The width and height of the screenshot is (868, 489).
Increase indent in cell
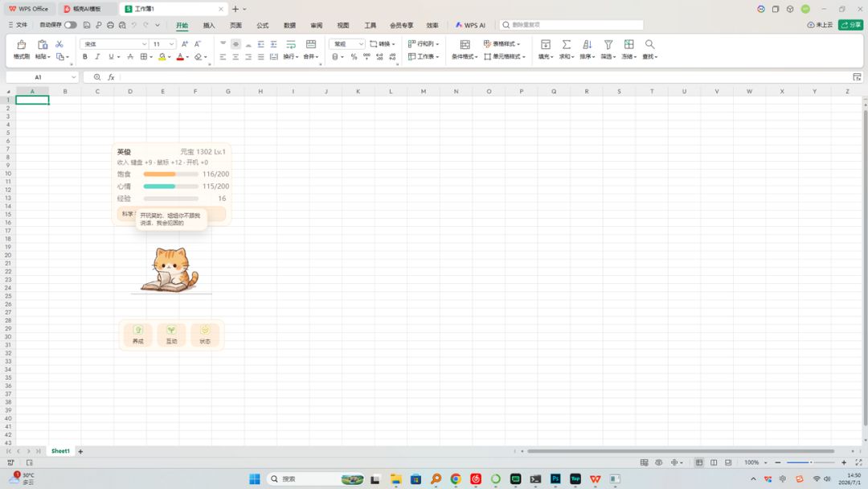click(273, 43)
